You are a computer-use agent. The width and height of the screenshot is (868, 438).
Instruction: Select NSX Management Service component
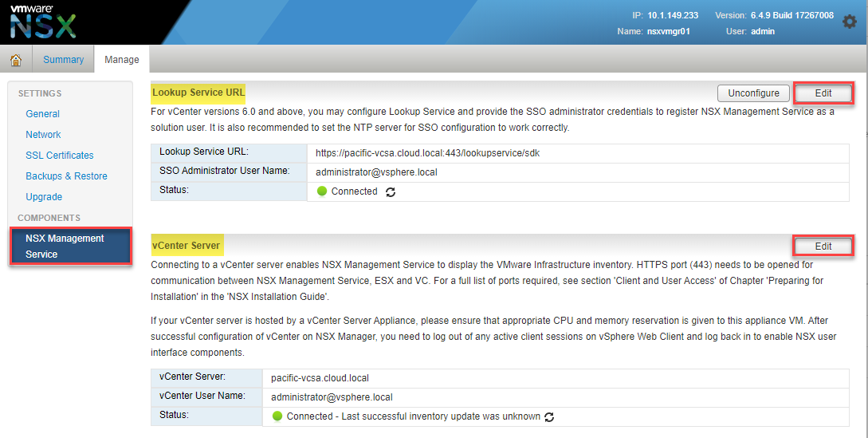[70, 247]
